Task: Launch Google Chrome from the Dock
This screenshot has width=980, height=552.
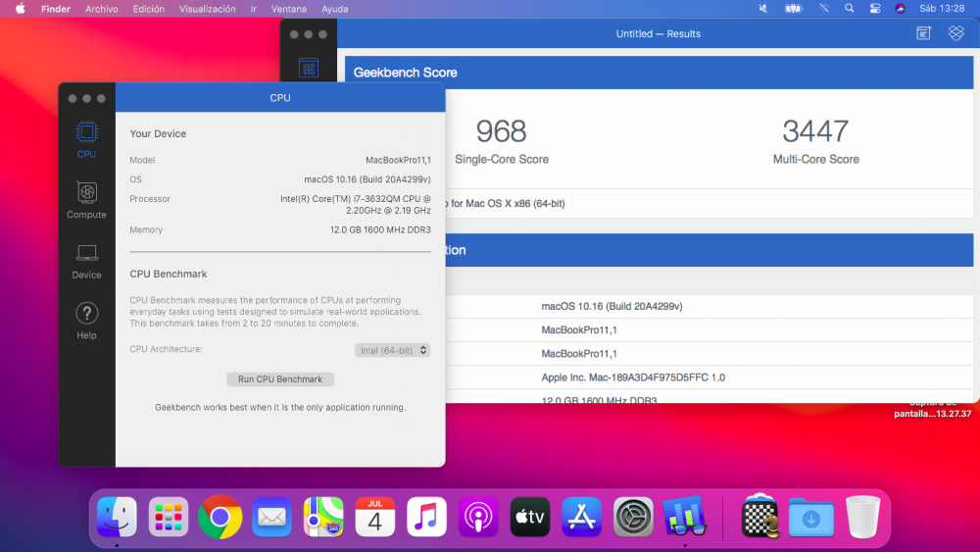Action: pos(220,517)
